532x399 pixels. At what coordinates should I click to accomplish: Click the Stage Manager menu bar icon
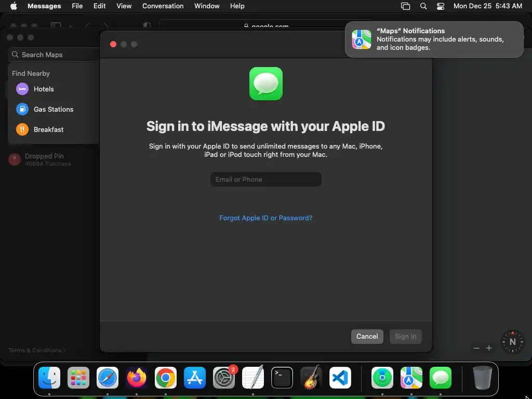(x=405, y=6)
